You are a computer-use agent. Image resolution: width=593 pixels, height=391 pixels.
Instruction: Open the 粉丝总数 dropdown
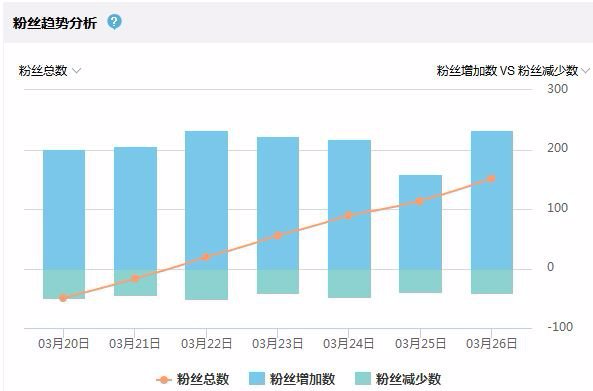[x=50, y=70]
